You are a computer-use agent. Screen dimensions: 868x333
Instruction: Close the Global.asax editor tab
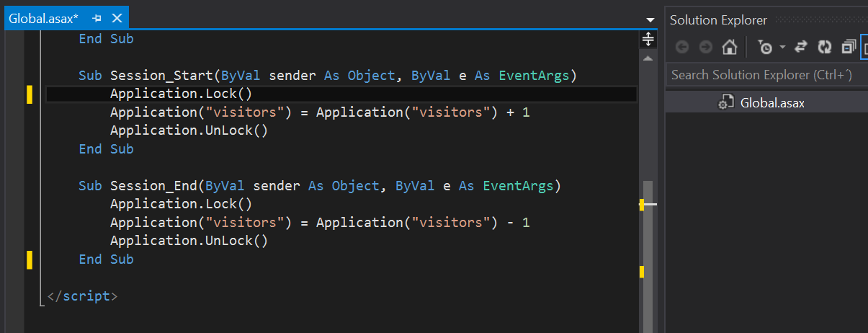pyautogui.click(x=117, y=19)
